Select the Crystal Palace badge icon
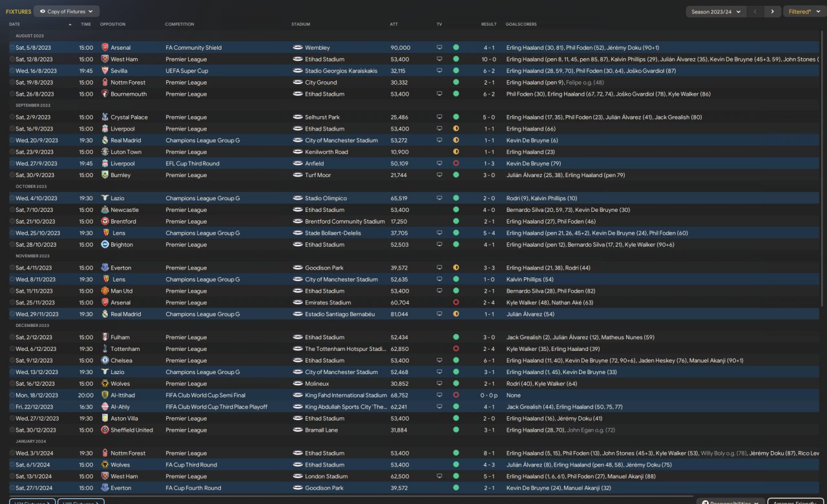Image resolution: width=827 pixels, height=504 pixels. [x=105, y=118]
